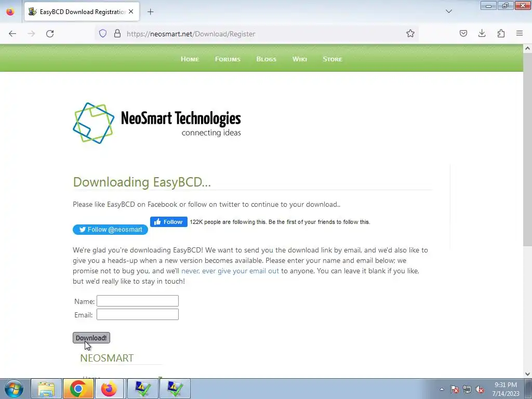Open the tracking protection shield icon
Screen dimensions: 532x399
click(103, 33)
